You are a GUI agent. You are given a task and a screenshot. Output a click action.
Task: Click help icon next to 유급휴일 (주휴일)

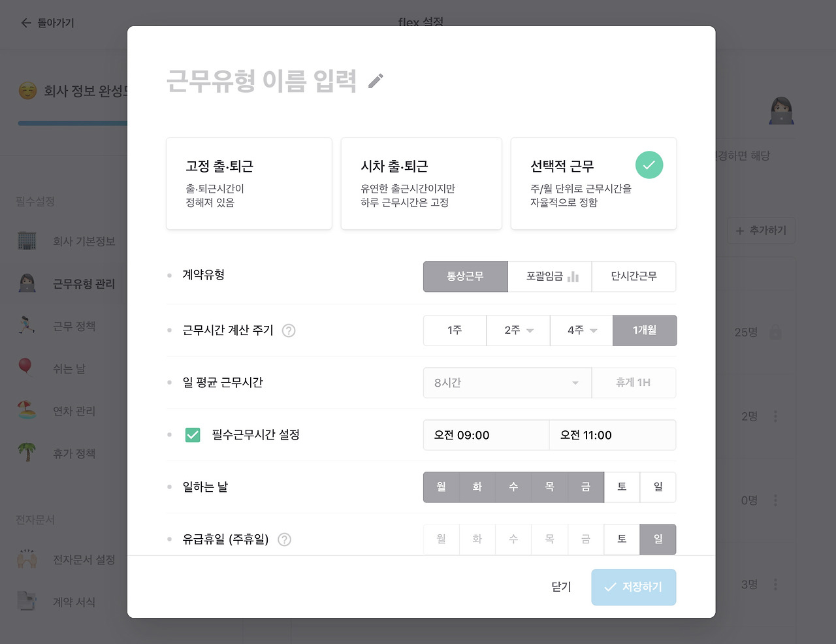coord(284,539)
